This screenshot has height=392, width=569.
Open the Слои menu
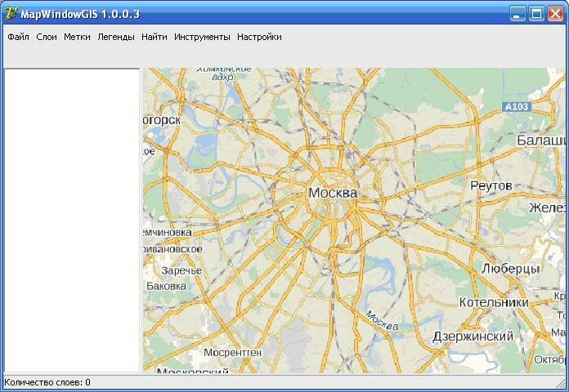(47, 37)
